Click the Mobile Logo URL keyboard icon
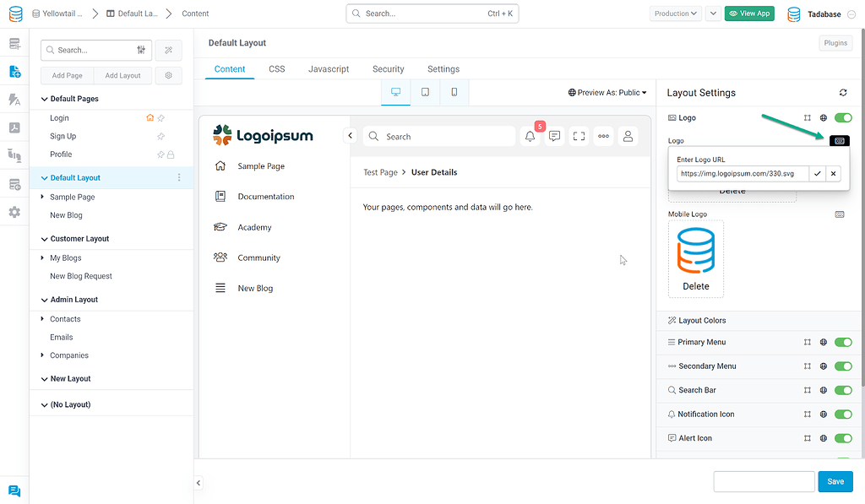 click(x=840, y=214)
